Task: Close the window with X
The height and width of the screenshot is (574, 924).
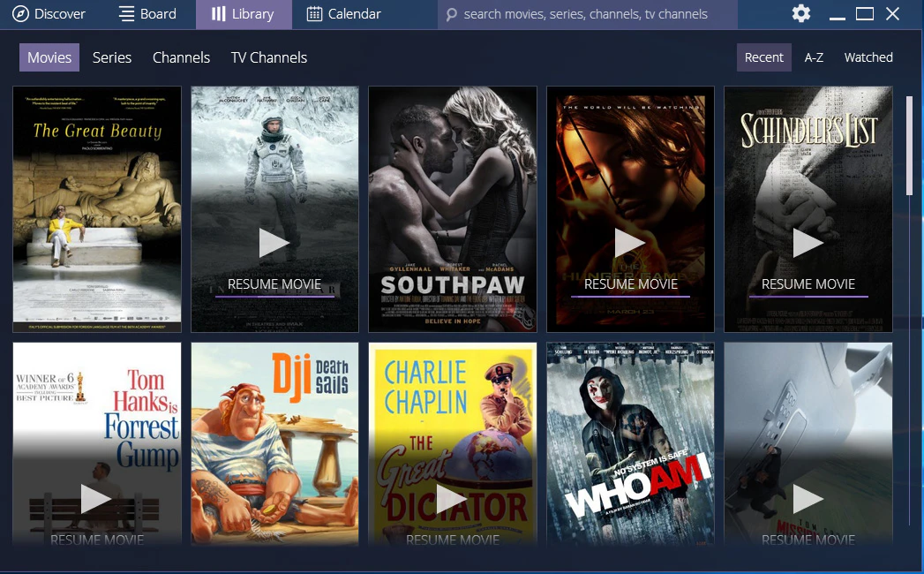Action: tap(893, 13)
